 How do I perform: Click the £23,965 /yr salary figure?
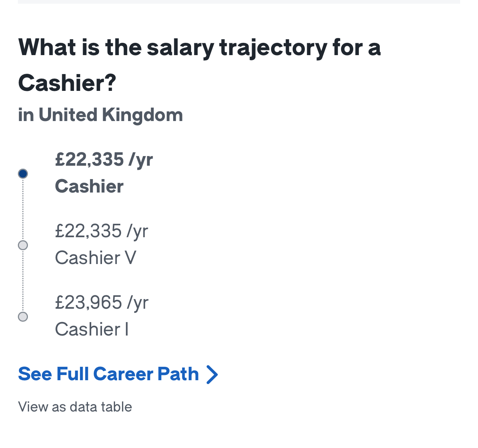coord(102,302)
